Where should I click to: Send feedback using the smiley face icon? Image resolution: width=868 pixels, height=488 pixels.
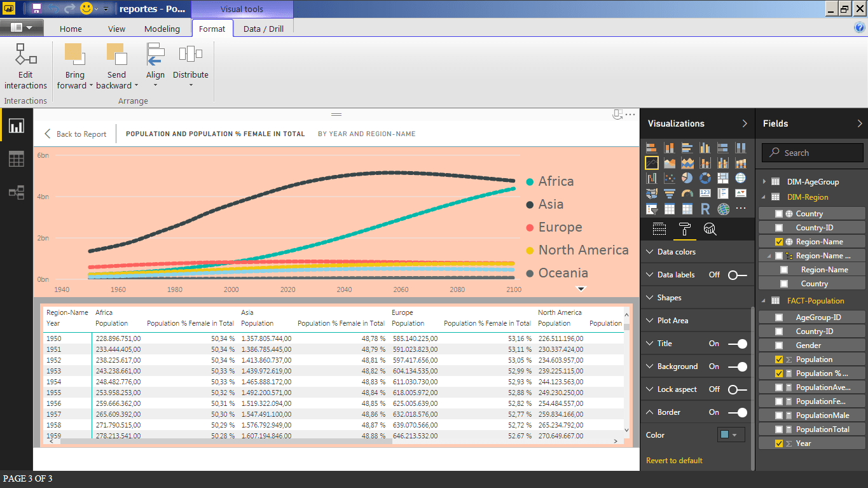point(87,9)
